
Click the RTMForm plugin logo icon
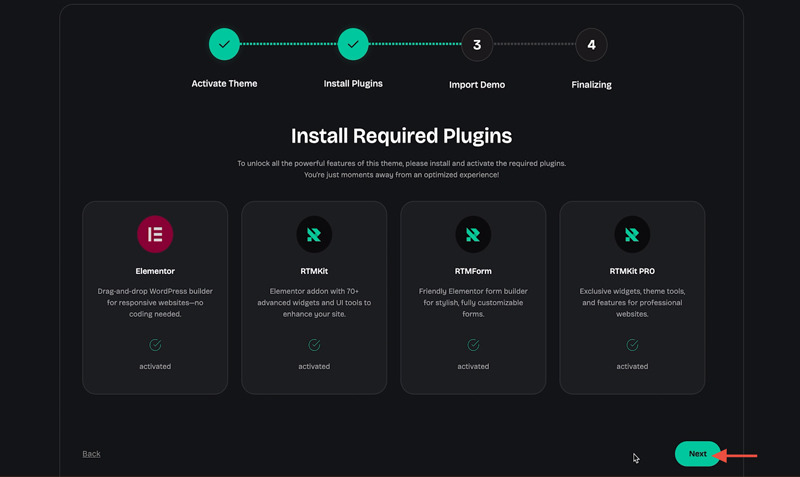click(x=473, y=234)
